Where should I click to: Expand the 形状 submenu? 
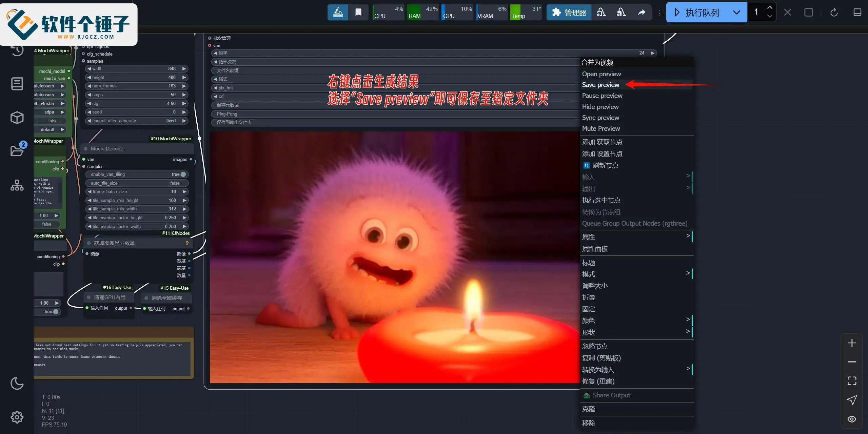click(636, 332)
